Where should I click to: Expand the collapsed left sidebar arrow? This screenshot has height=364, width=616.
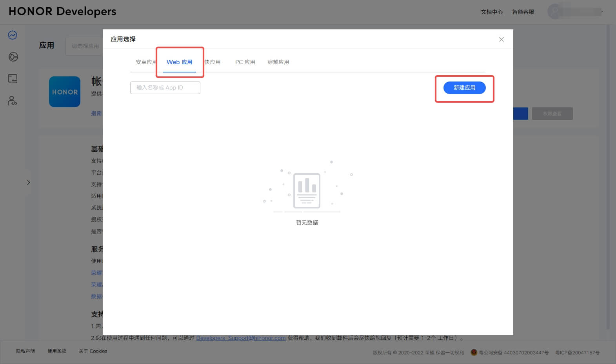click(x=28, y=183)
